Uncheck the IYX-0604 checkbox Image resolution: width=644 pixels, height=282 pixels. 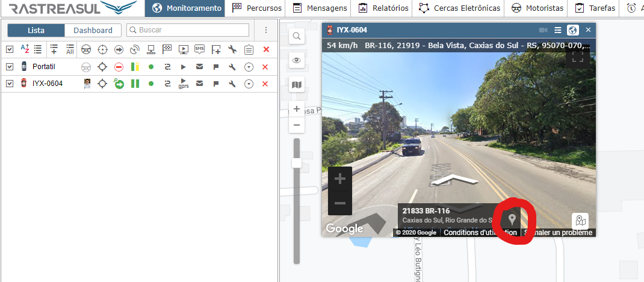[x=9, y=84]
